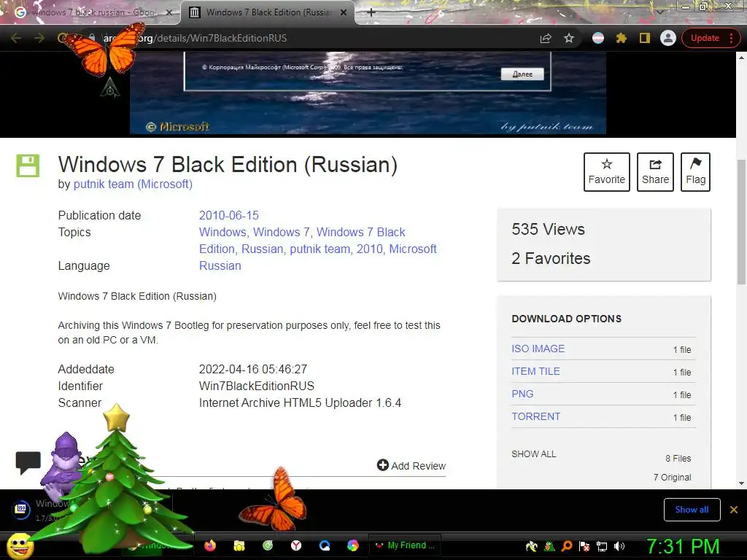Viewport: 747px width, 560px height.
Task: Open the yellow folders taskbar icon
Action: point(239,545)
